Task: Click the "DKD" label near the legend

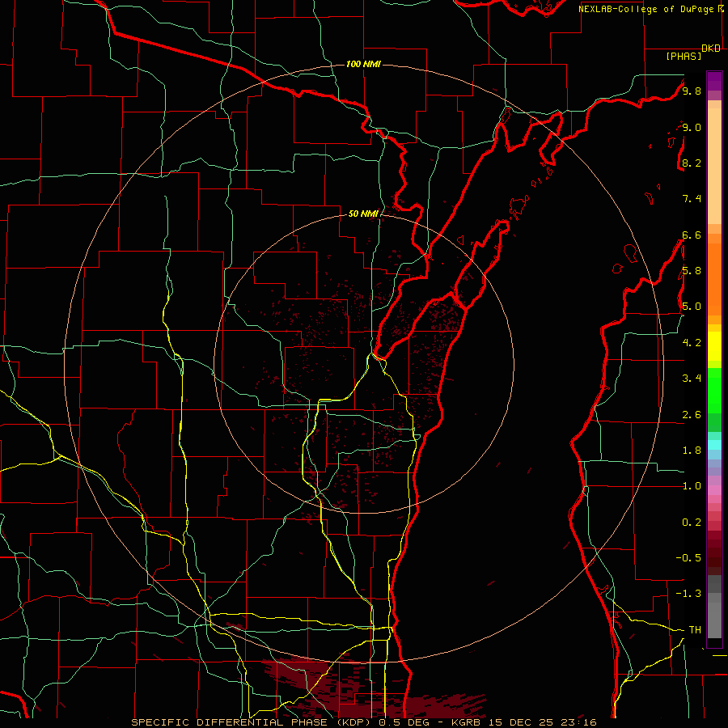Action: pyautogui.click(x=711, y=49)
